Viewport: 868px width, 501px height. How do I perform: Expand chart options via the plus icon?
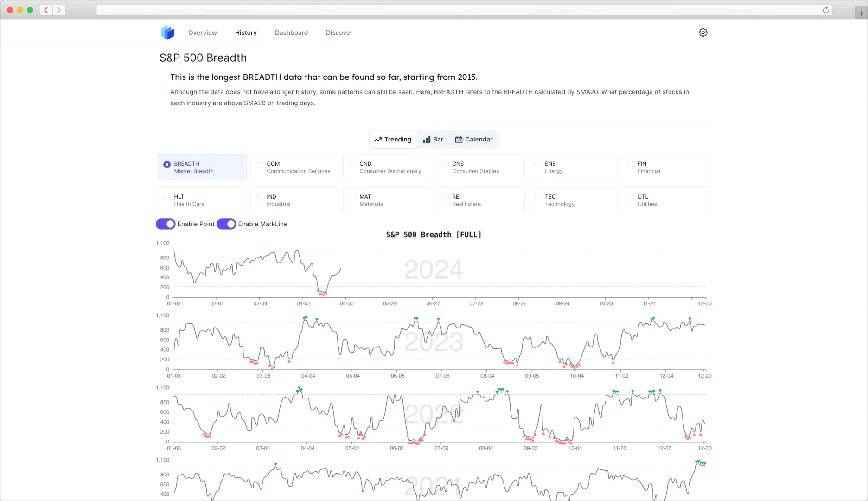(434, 122)
